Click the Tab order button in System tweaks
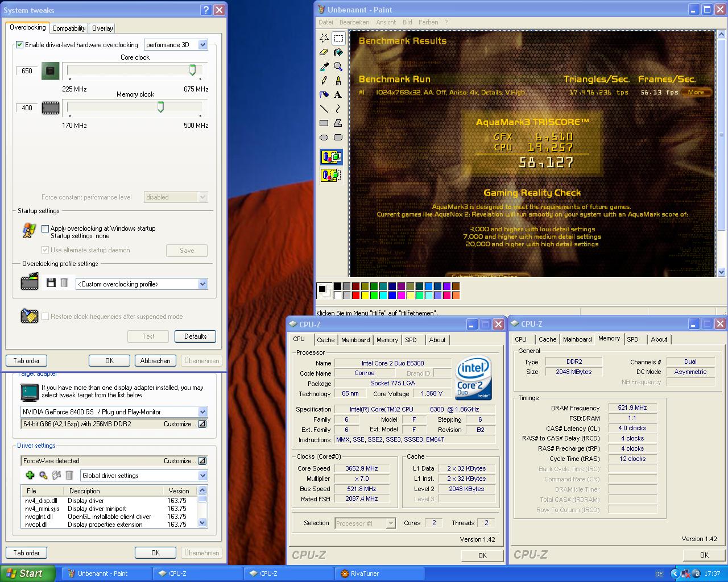The image size is (728, 582). (x=27, y=361)
